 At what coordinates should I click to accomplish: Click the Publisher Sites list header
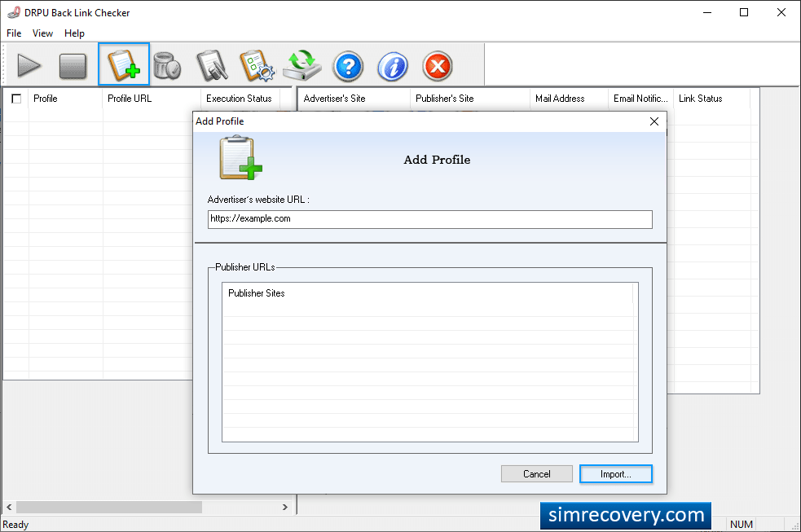tap(427, 293)
